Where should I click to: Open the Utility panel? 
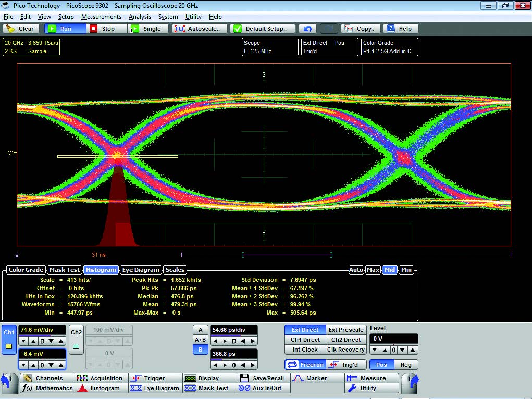(x=367, y=388)
